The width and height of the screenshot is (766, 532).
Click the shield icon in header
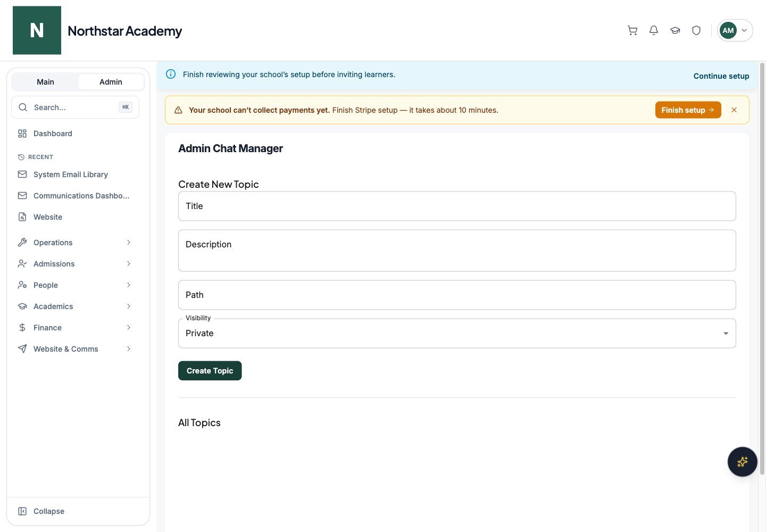point(696,30)
